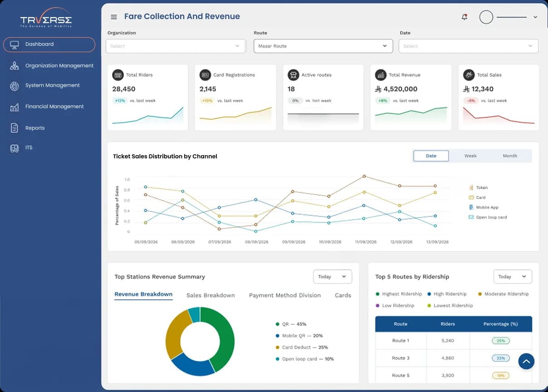Open Organization Management sidebar icon
548x392 pixels.
(x=15, y=66)
